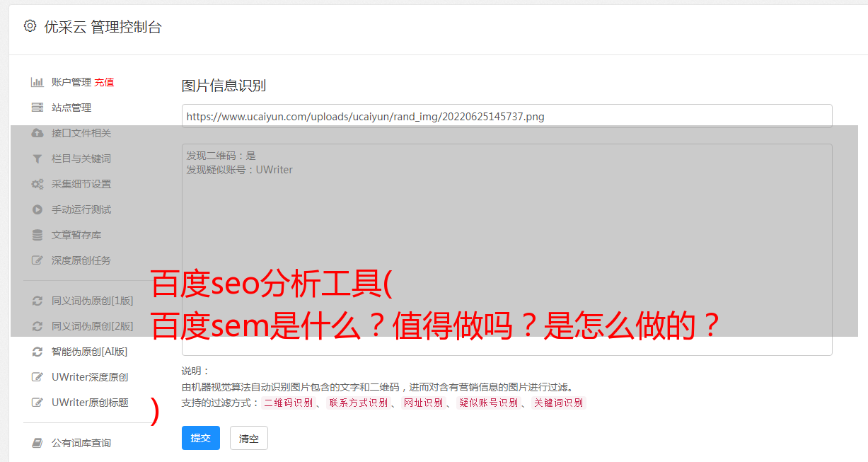Screen dimensions: 868x462
Task: Open 账户管理 in the sidebar
Action: pyautogui.click(x=71, y=82)
